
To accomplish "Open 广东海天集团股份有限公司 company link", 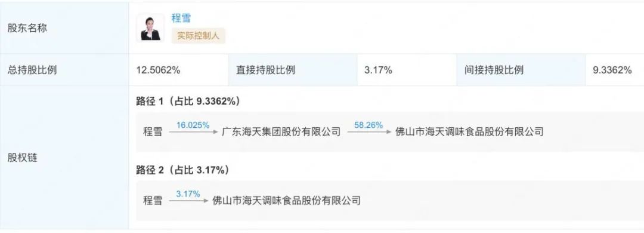I will [x=281, y=131].
